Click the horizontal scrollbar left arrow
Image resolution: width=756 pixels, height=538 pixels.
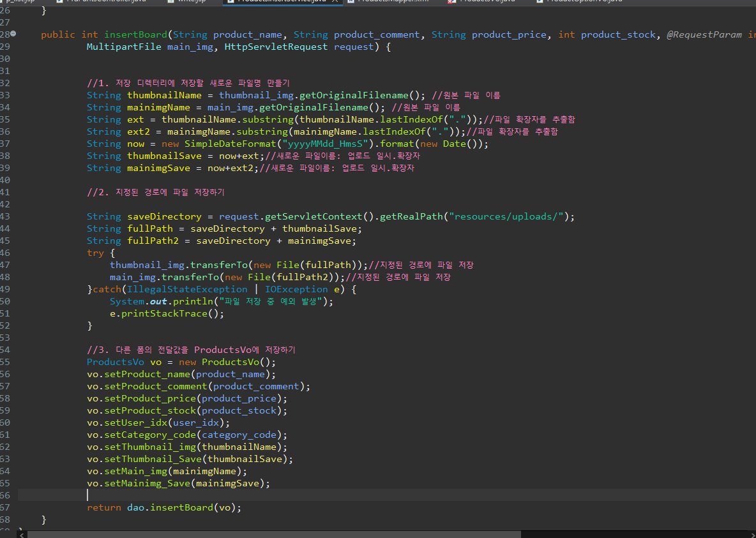pyautogui.click(x=22, y=534)
